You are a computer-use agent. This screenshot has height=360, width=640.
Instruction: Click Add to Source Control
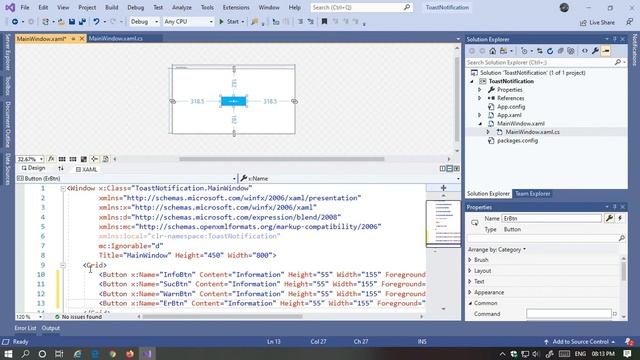(x=580, y=342)
